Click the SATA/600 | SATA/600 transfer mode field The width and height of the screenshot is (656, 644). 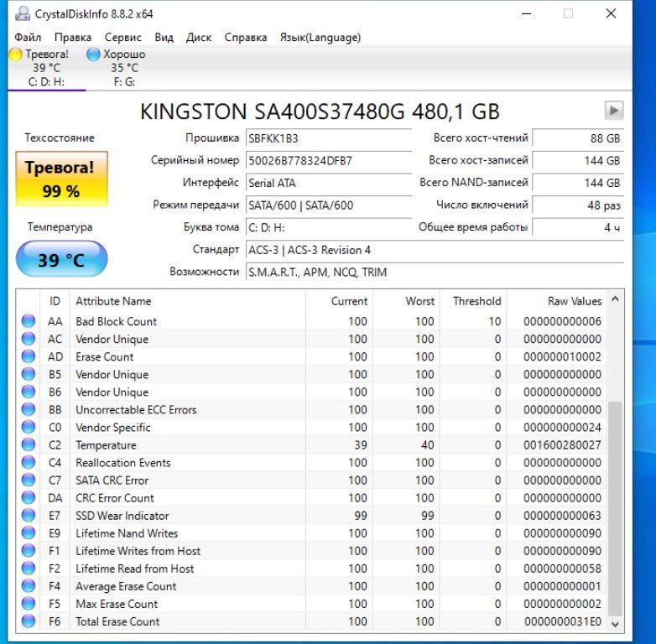click(x=329, y=205)
